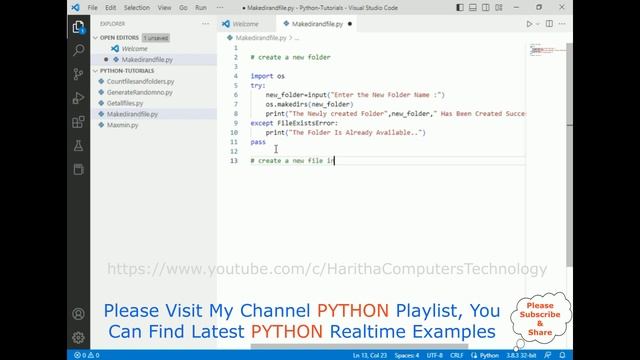Click line number 13 in gutter
The width and height of the screenshot is (640, 360).
pos(234,160)
